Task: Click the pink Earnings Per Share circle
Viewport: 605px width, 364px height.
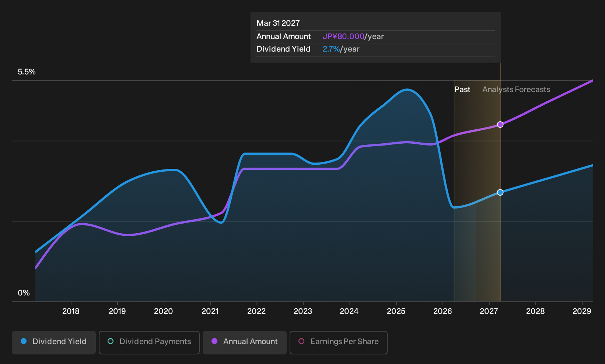Action: [301, 341]
